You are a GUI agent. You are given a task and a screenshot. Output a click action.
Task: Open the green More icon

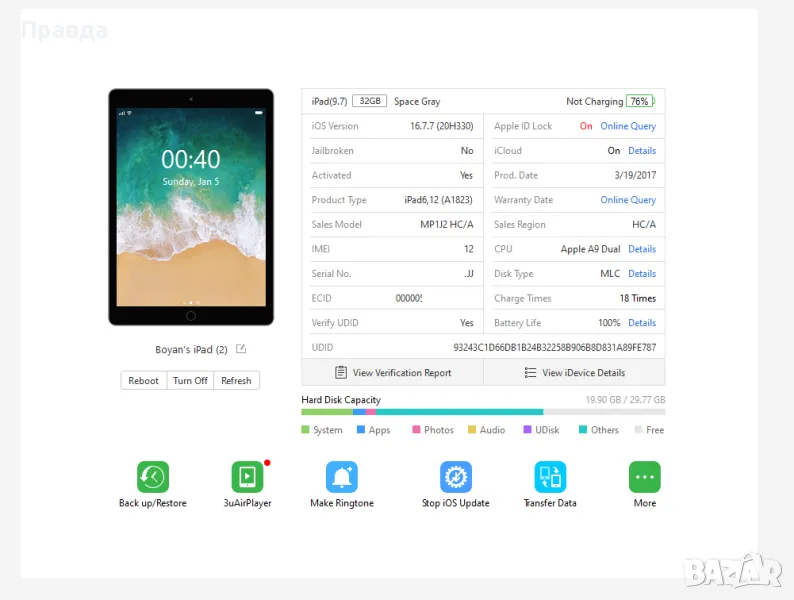[644, 477]
